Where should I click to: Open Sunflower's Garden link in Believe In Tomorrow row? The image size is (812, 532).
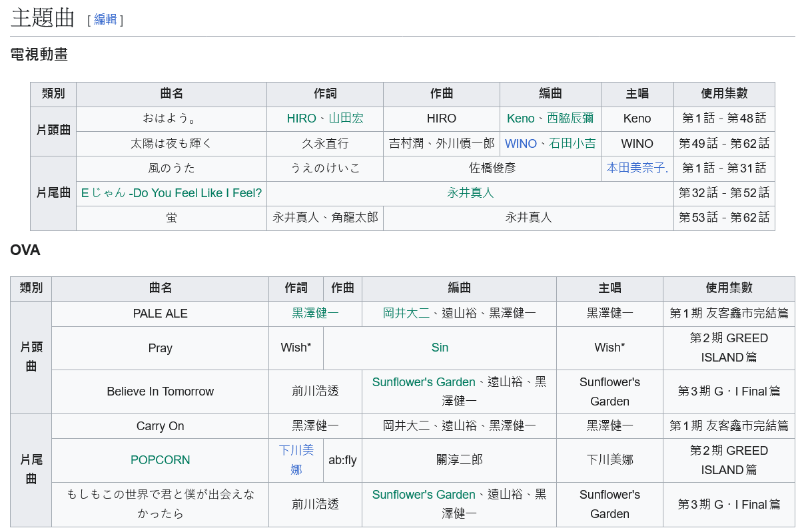[424, 382]
